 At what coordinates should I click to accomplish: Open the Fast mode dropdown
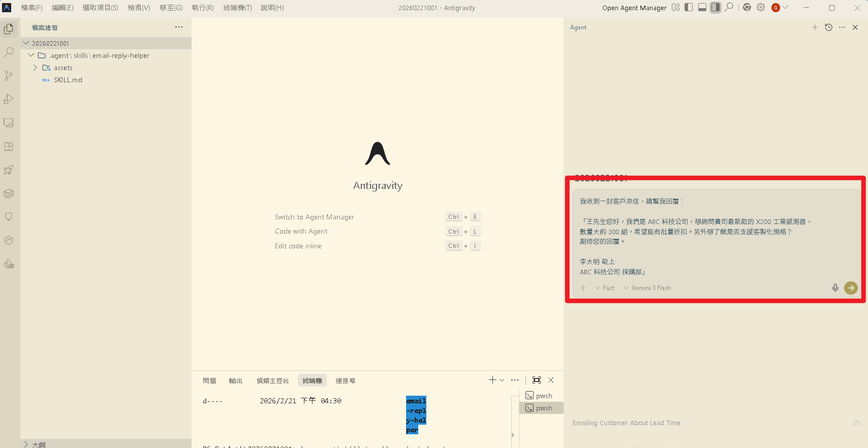click(604, 288)
